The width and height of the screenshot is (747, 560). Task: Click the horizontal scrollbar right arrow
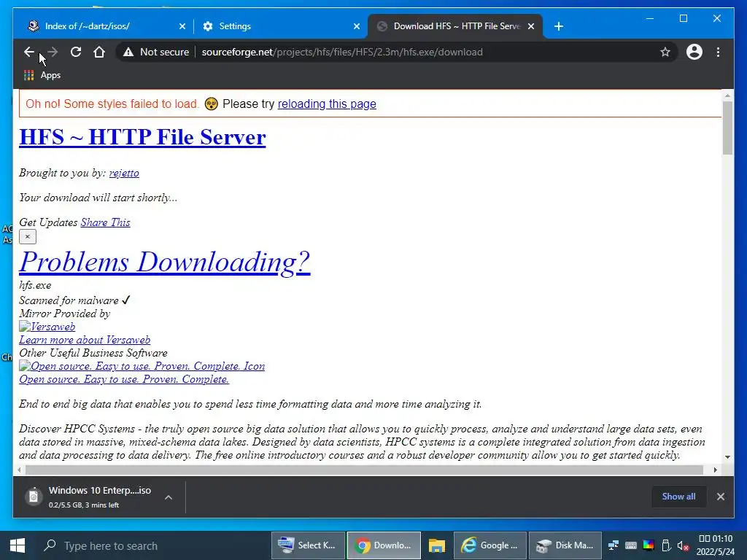click(715, 470)
